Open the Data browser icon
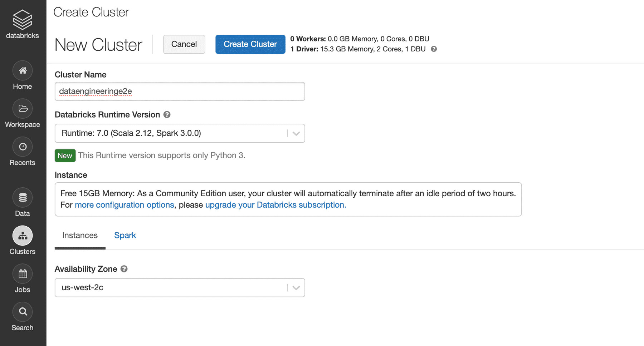The height and width of the screenshot is (346, 644). pyautogui.click(x=22, y=197)
